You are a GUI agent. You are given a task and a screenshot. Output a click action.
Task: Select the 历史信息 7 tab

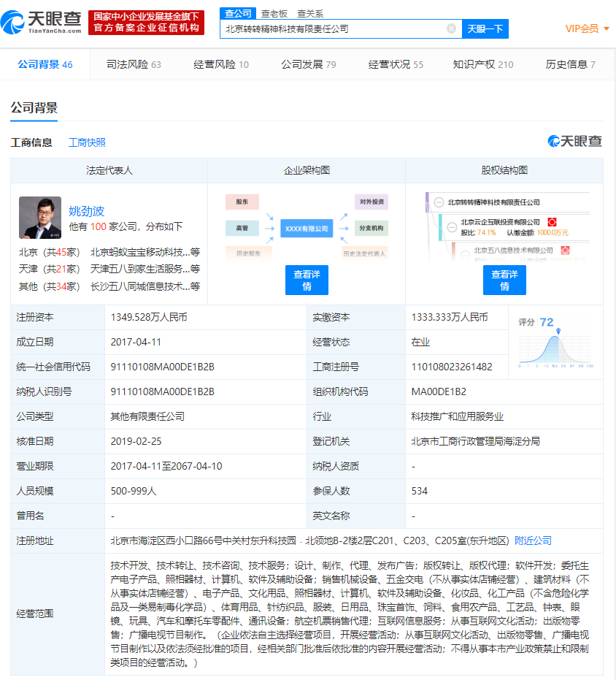(x=570, y=64)
